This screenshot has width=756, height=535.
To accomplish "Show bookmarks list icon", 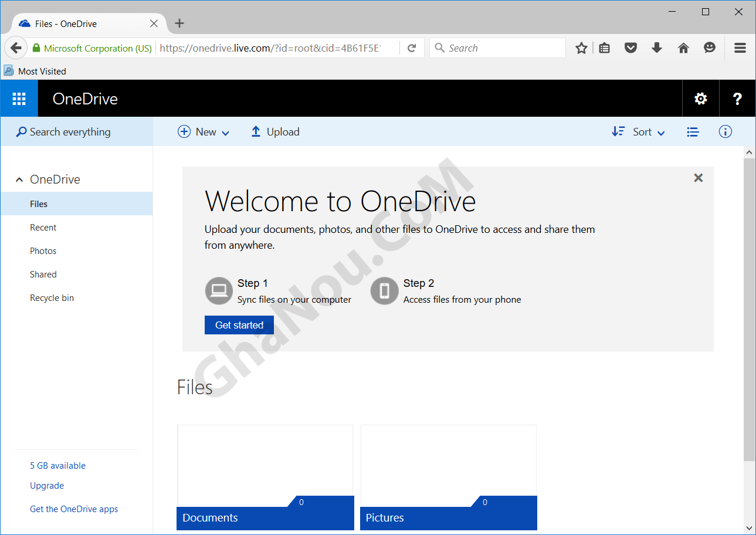I will [x=604, y=48].
